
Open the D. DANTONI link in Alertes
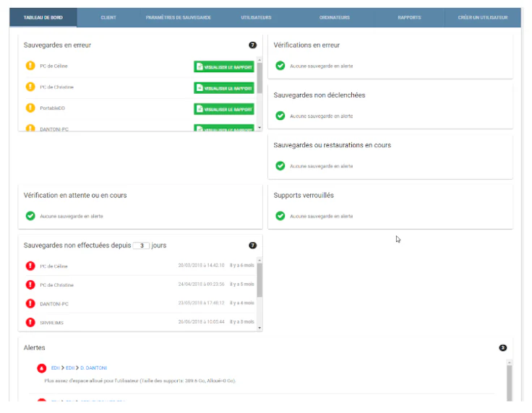(94, 368)
